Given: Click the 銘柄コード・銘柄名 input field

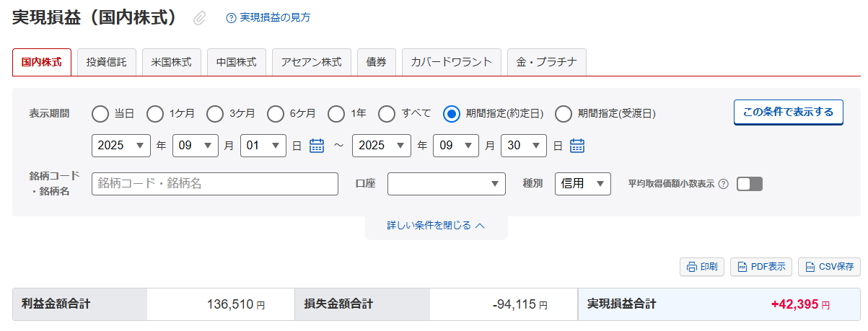Looking at the screenshot, I should click(x=215, y=184).
